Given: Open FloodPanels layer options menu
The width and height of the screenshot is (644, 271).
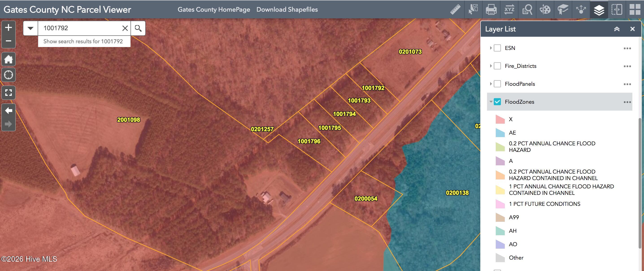Looking at the screenshot, I should [x=627, y=84].
